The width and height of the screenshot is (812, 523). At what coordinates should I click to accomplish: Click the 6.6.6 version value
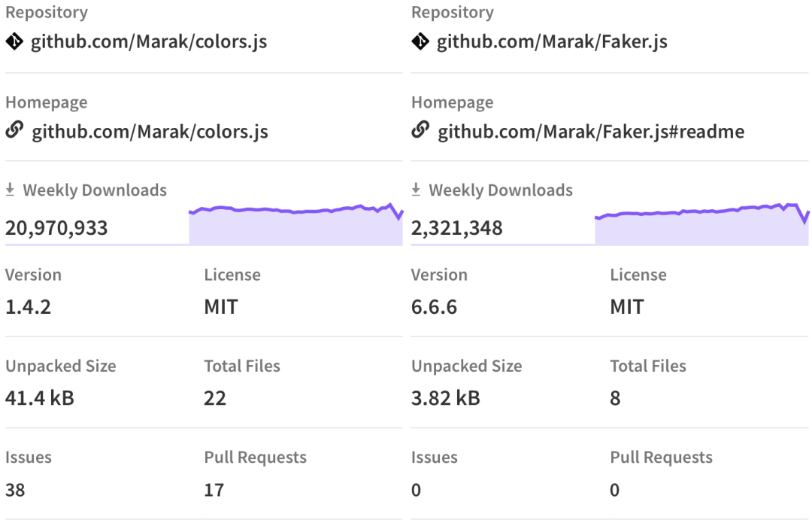point(434,307)
